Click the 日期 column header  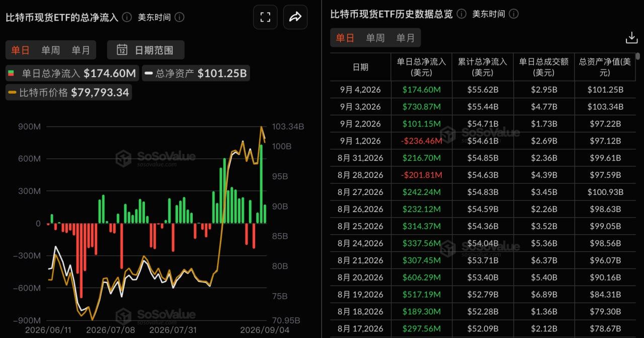click(360, 67)
